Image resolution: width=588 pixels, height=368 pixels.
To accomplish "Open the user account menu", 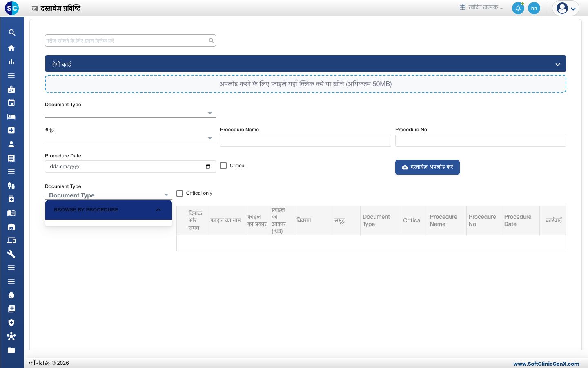I will click(x=566, y=8).
